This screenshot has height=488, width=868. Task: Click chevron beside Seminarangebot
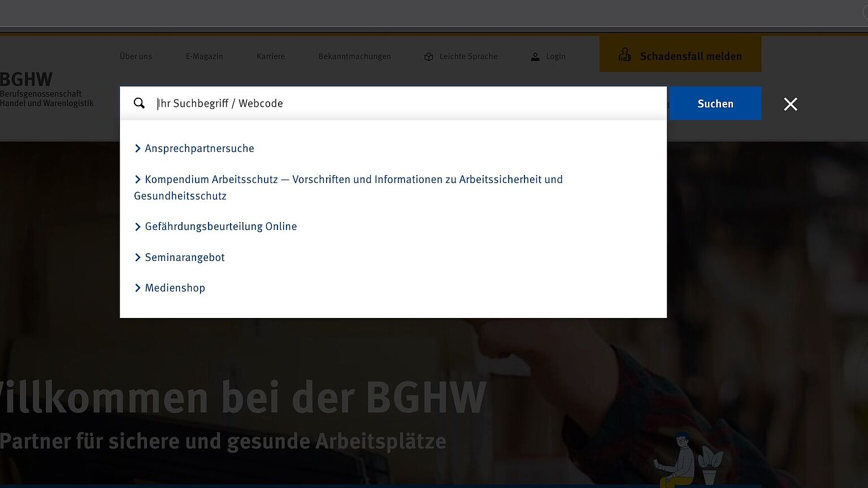[x=137, y=258]
